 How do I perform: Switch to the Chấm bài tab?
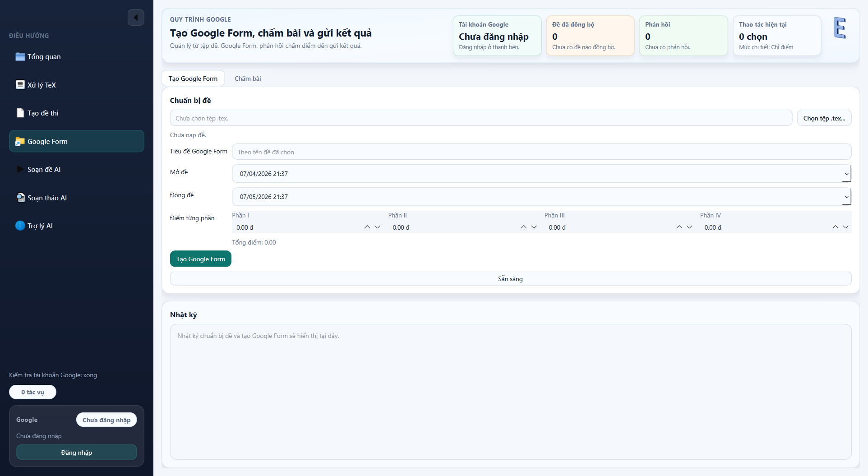(247, 78)
